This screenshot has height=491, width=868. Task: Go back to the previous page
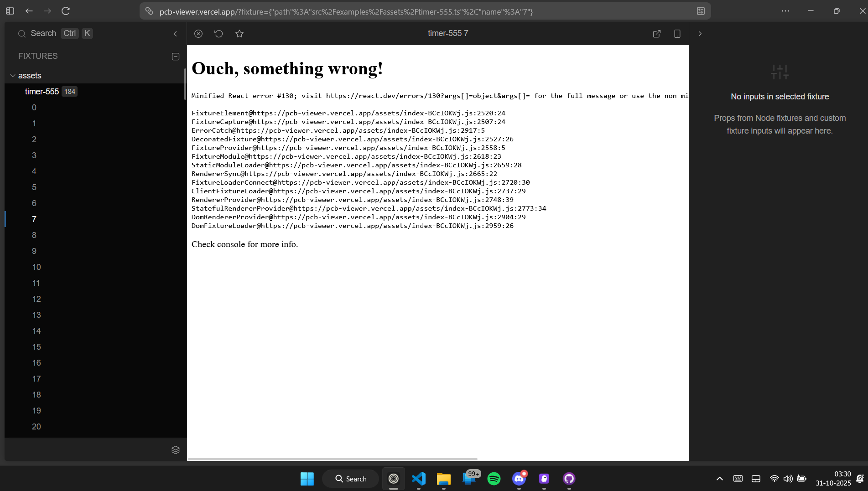[29, 11]
